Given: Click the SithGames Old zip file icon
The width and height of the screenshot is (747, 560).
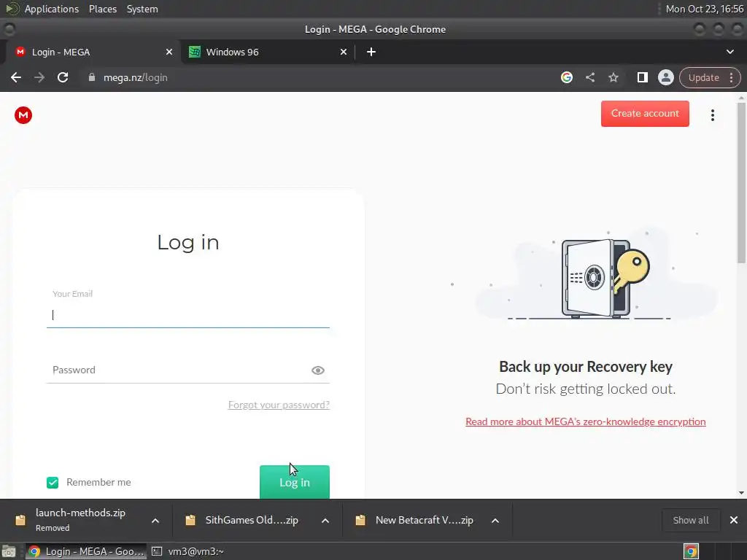Looking at the screenshot, I should (x=190, y=520).
